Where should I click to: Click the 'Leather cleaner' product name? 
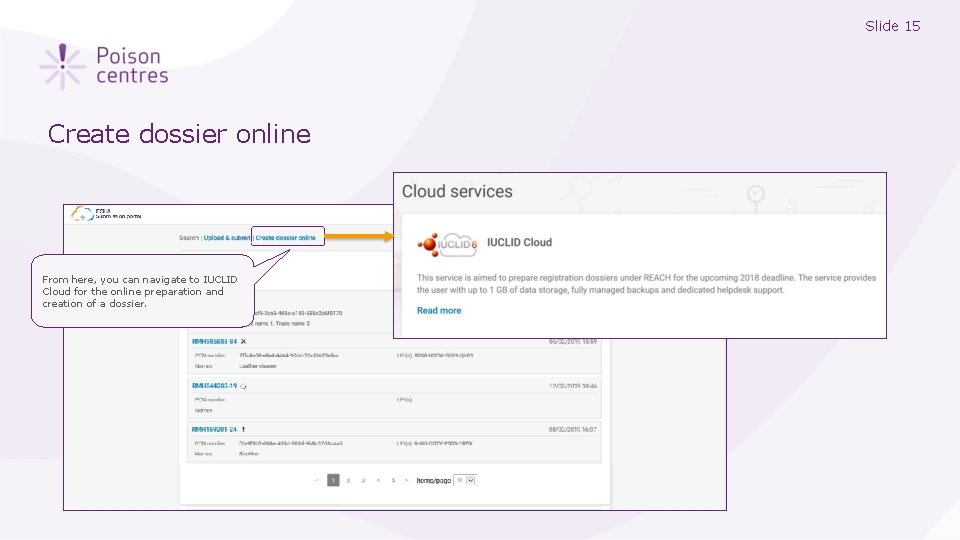[x=258, y=366]
